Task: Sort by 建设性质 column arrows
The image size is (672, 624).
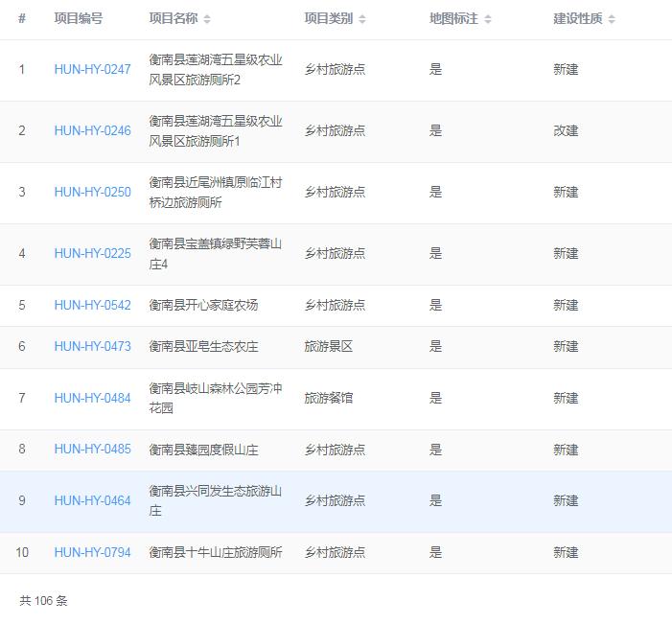Action: pos(612,19)
